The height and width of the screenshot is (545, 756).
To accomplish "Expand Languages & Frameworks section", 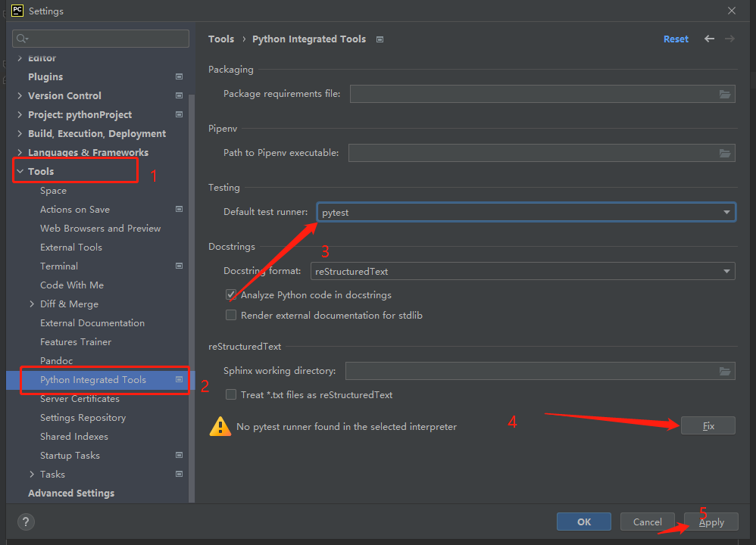I will 20,152.
